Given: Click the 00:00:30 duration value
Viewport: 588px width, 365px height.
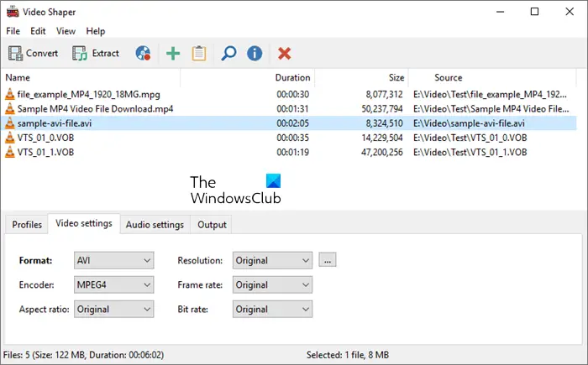Looking at the screenshot, I should pos(293,94).
